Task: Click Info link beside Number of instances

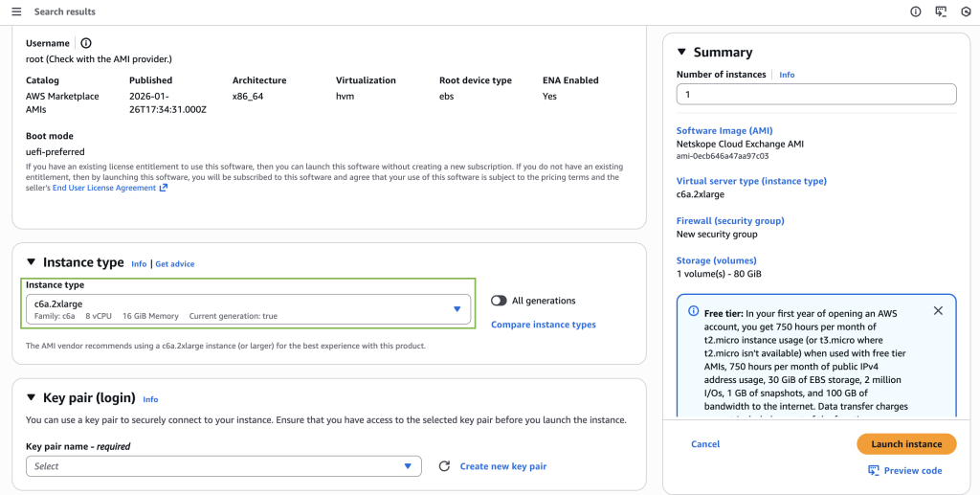Action: (787, 75)
